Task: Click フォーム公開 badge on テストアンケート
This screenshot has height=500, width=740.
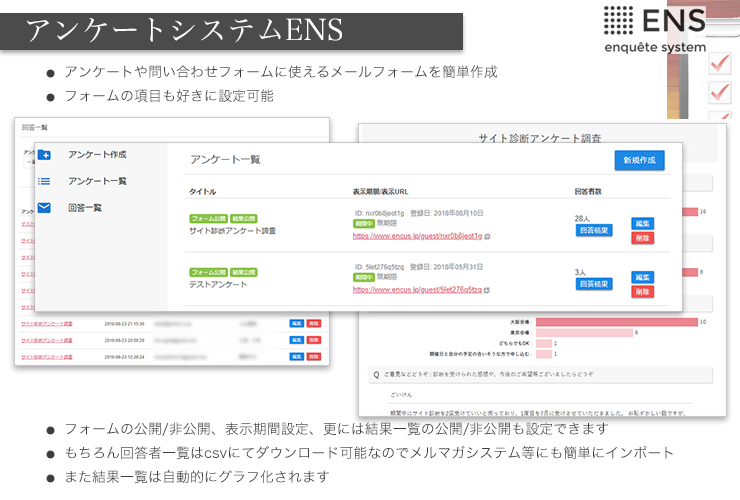Action: click(x=209, y=272)
